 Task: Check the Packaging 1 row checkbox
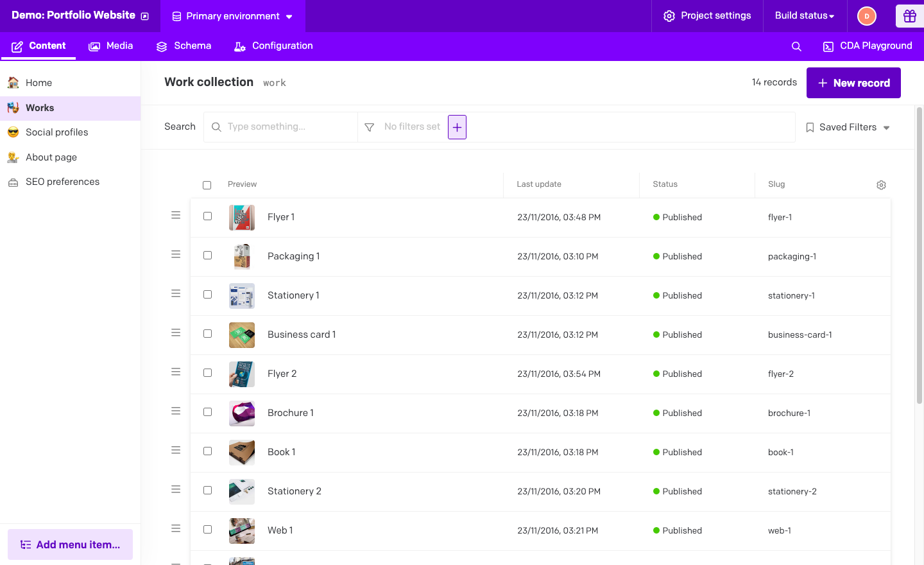(207, 256)
